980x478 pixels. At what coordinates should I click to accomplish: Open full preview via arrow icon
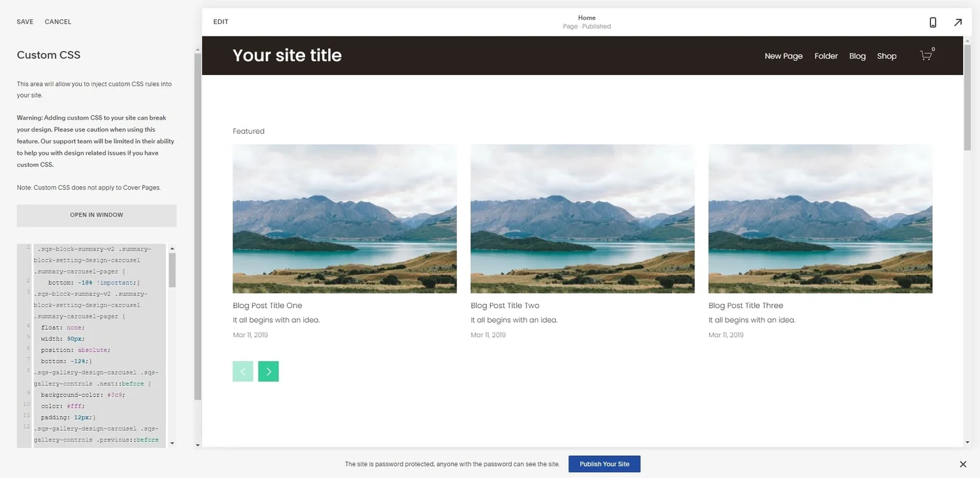pyautogui.click(x=958, y=22)
